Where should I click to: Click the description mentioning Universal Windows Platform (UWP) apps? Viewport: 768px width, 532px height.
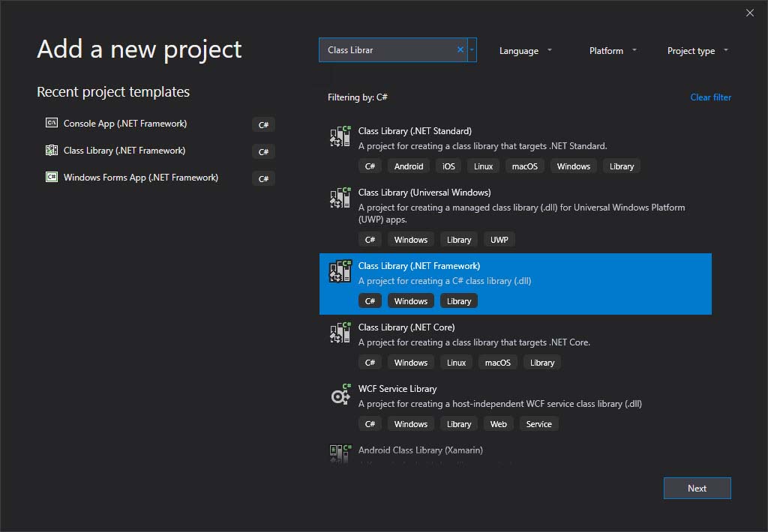coord(522,214)
